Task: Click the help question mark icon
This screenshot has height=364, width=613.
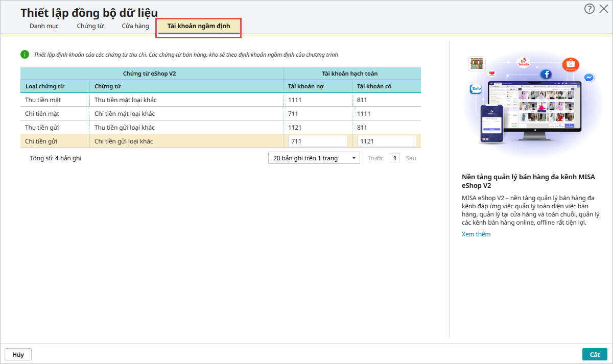Action: click(x=590, y=9)
